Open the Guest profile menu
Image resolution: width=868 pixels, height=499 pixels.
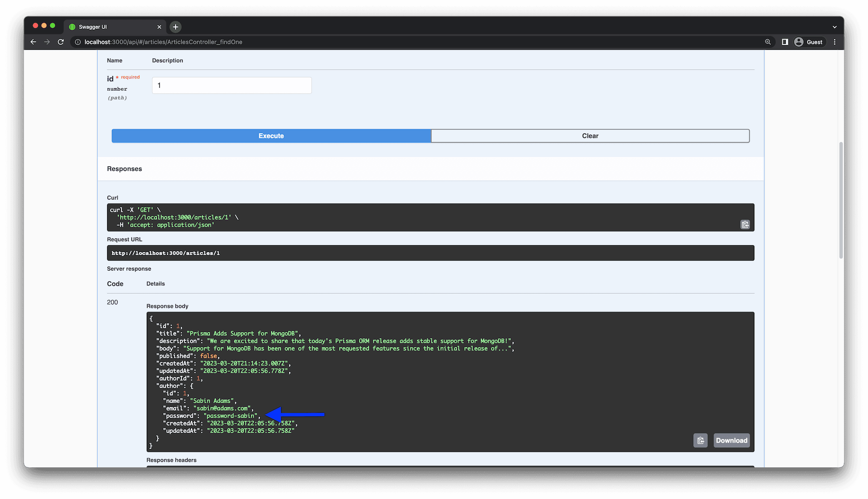click(808, 42)
